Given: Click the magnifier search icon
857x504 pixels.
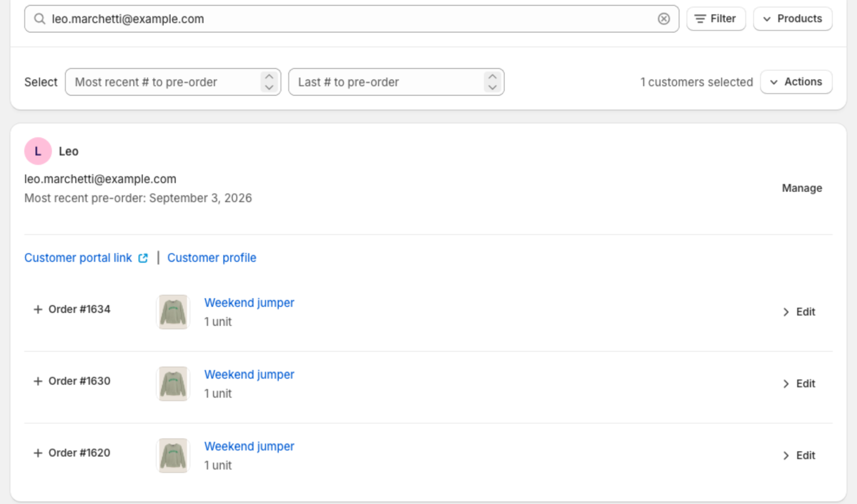Looking at the screenshot, I should click(x=40, y=19).
